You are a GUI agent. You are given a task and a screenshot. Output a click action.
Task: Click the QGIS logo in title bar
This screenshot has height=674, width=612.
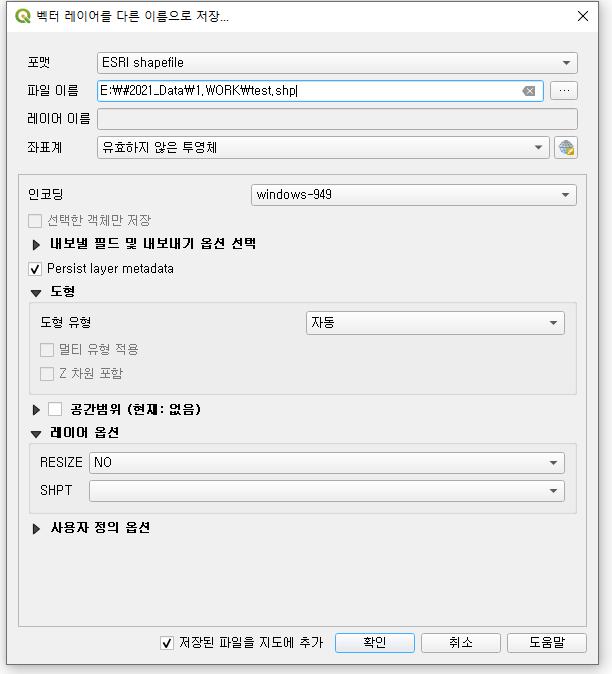22,16
